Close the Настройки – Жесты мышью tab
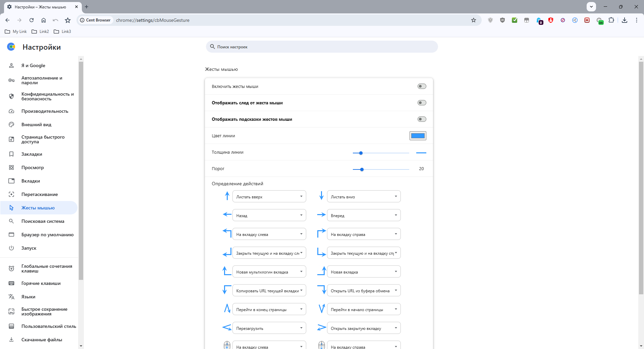Viewport: 644px width, 349px height. tap(76, 7)
